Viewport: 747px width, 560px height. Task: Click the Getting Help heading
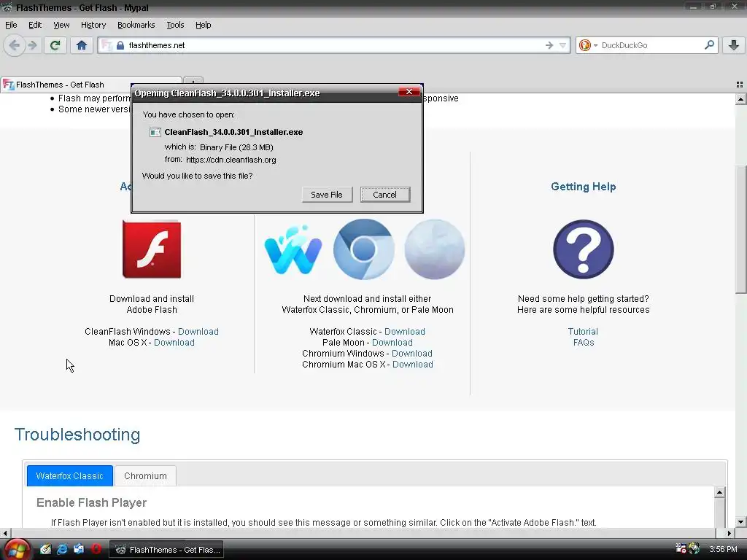click(x=583, y=187)
